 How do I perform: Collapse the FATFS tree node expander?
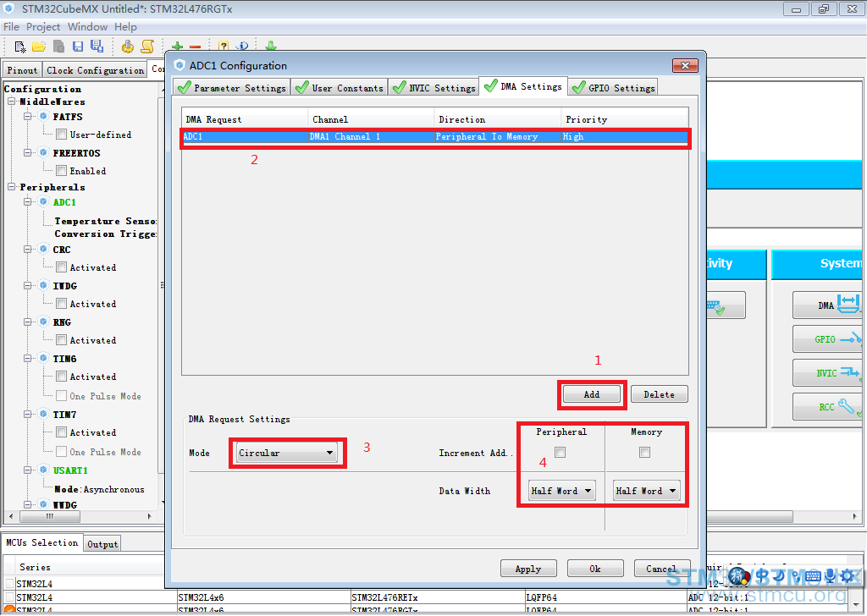(28, 116)
